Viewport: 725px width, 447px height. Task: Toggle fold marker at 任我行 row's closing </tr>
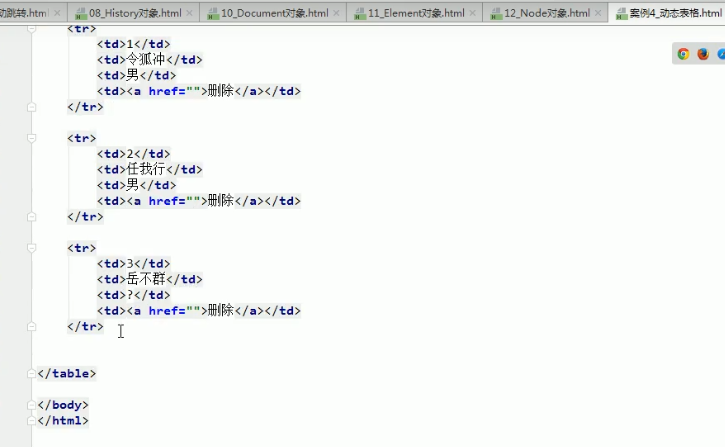coord(31,217)
